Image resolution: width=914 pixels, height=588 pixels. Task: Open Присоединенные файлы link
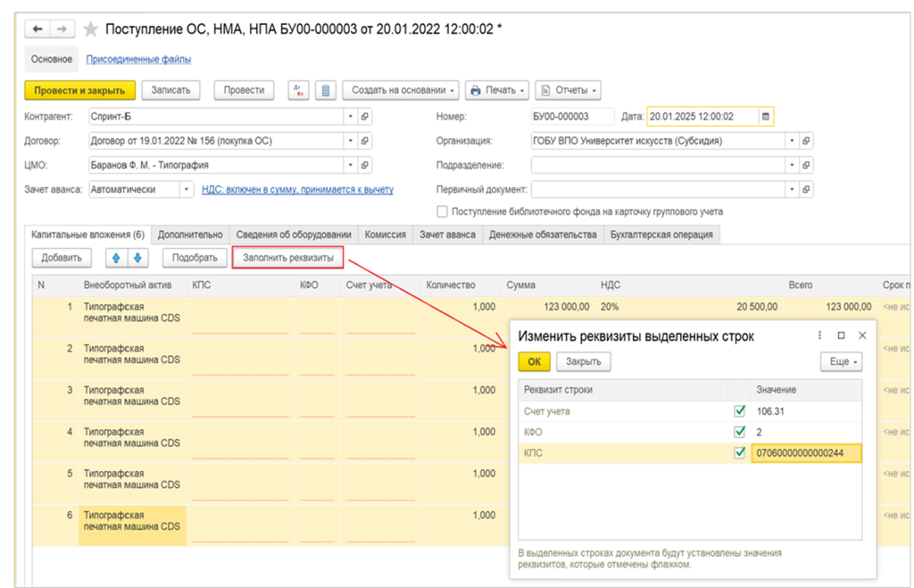(138, 59)
